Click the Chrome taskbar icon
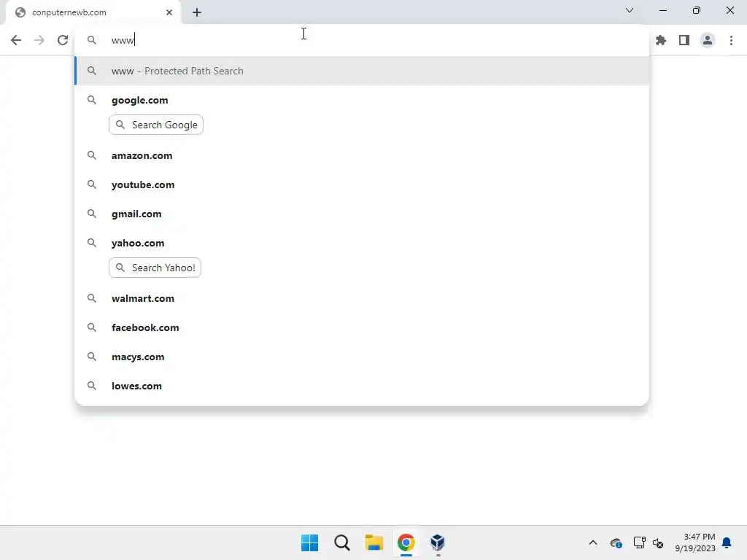The height and width of the screenshot is (560, 747). point(406,542)
